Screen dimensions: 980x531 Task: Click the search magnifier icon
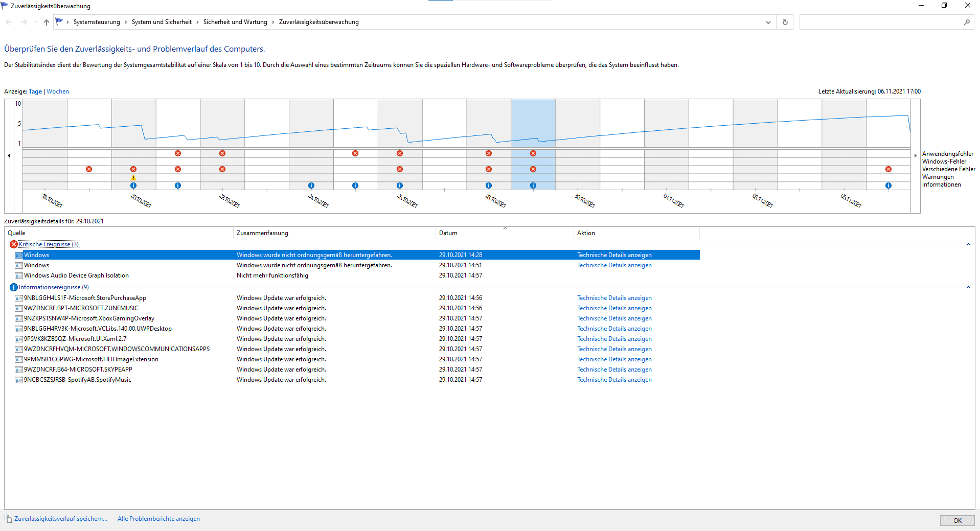tap(967, 22)
